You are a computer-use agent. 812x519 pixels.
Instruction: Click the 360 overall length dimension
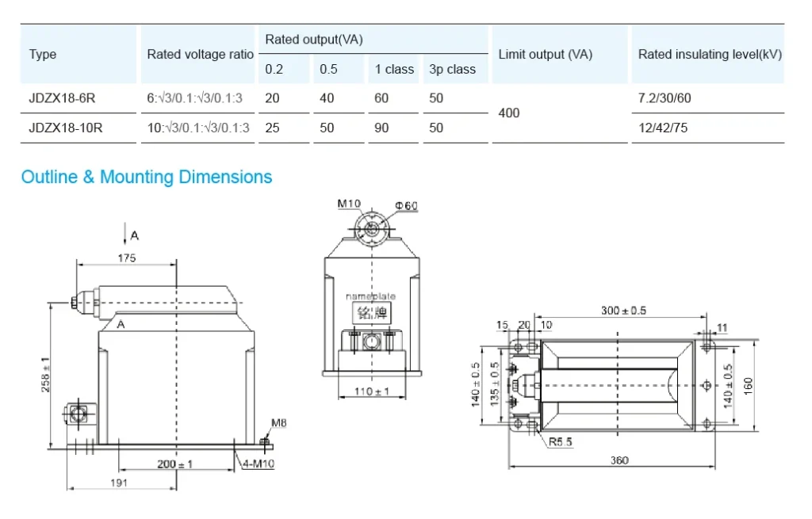(620, 460)
